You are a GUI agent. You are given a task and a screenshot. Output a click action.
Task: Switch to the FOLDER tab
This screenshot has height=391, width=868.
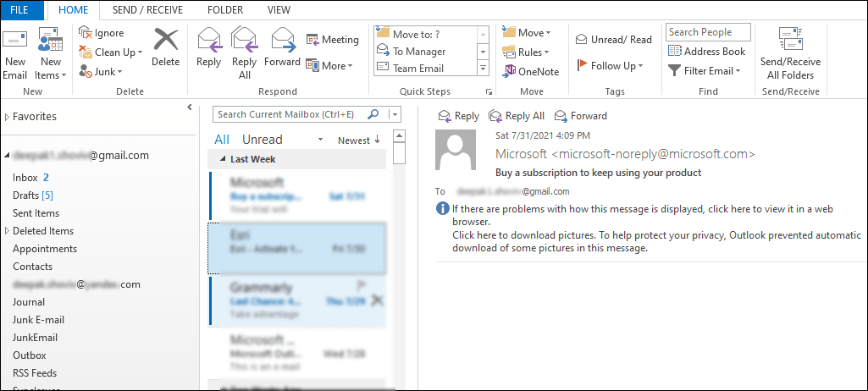(224, 10)
